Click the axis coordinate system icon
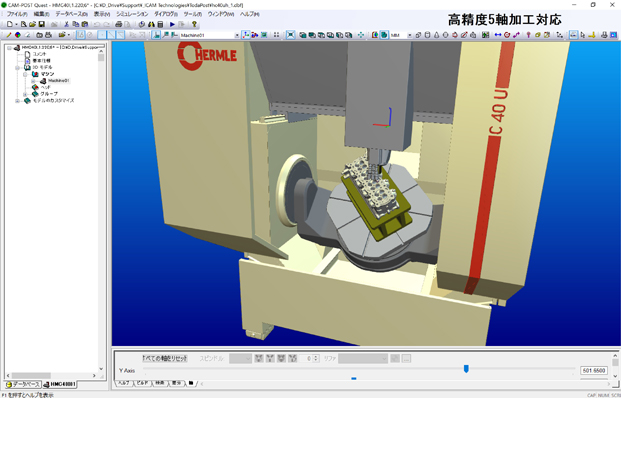 tap(246, 35)
